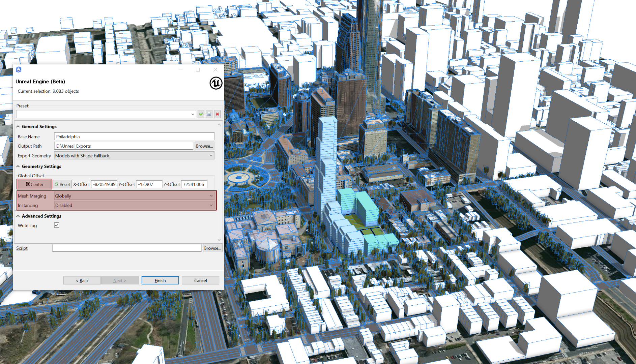Maximize the export dialog window

tap(198, 69)
